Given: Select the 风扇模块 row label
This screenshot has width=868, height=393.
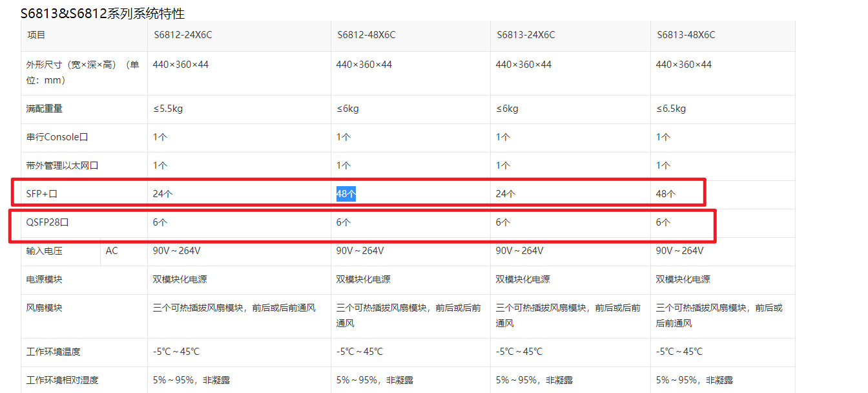Looking at the screenshot, I should tap(45, 308).
